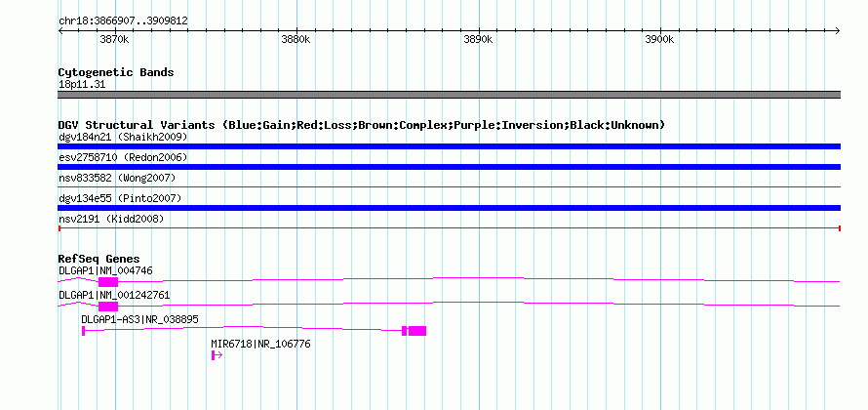Click the 3880k ruler tick label

(296, 40)
